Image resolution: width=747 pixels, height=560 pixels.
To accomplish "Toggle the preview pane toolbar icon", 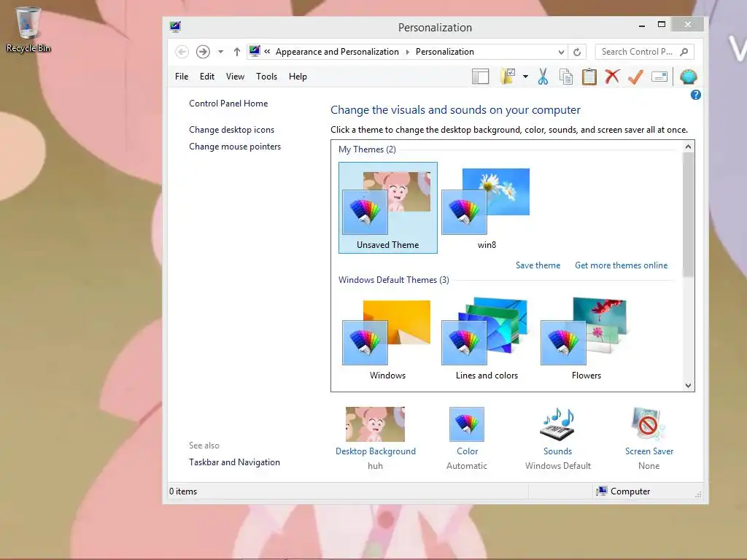I will [480, 77].
